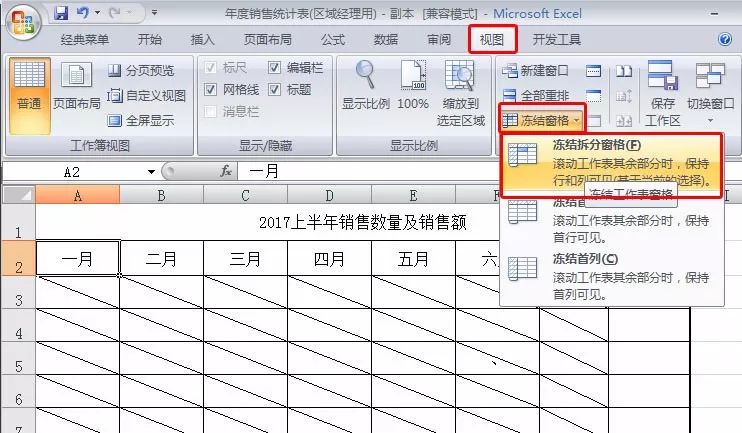Go to the 审阅 tab

coord(439,40)
